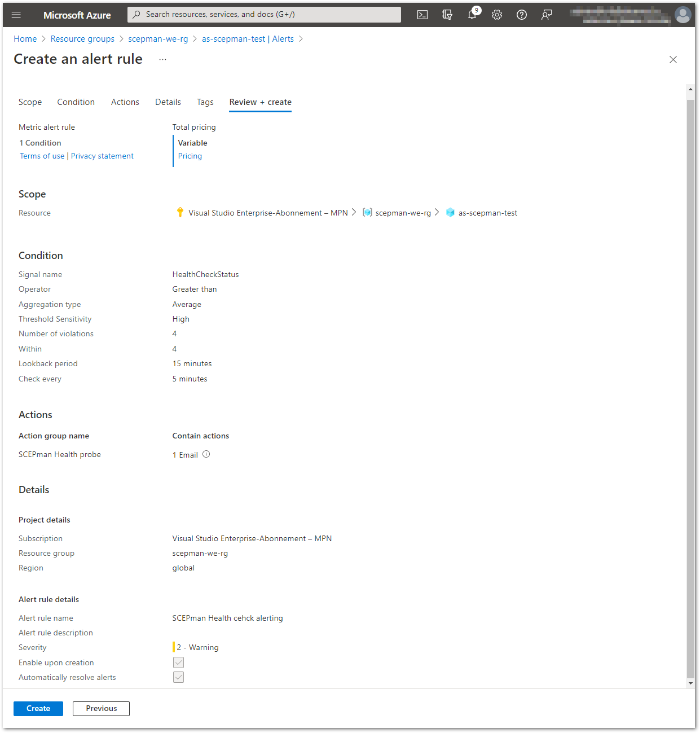700x733 pixels.
Task: Click the 1 Email action text
Action: point(185,455)
